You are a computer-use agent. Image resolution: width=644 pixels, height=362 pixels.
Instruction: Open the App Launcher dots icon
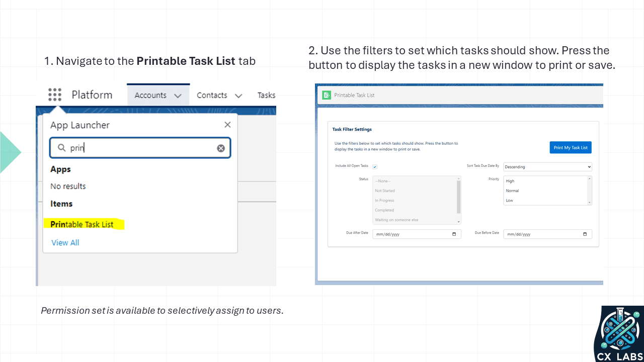(55, 95)
